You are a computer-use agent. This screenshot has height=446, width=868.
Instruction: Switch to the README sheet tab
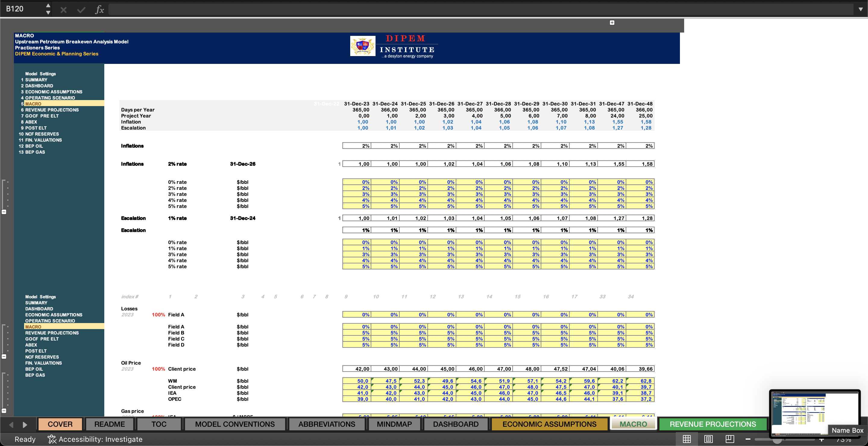click(109, 424)
